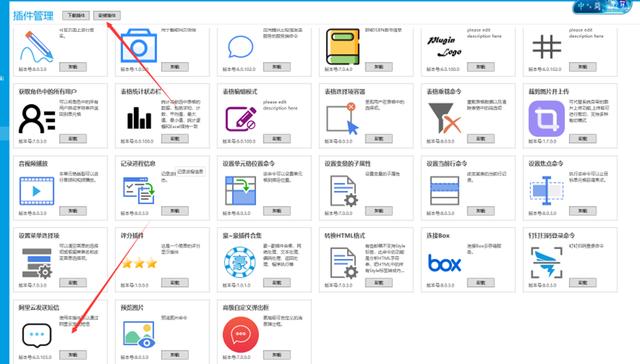Select the three gold stars rating icon
The height and width of the screenshot is (364, 640).
tap(139, 263)
